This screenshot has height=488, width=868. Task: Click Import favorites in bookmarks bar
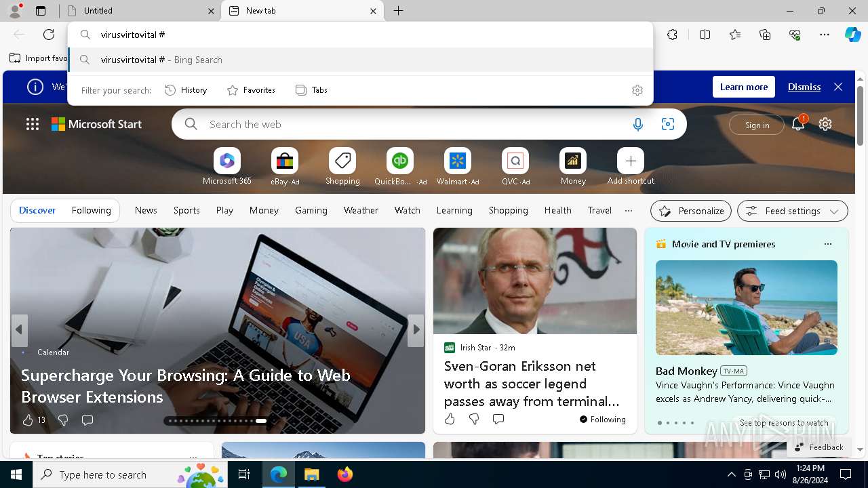pos(39,58)
